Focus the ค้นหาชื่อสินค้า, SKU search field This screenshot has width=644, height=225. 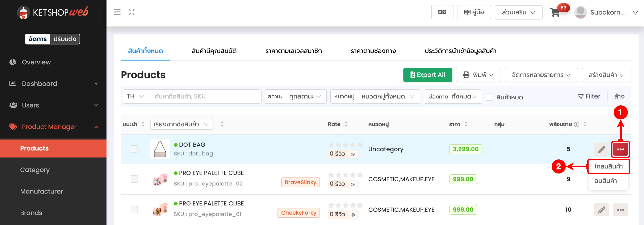point(205,96)
